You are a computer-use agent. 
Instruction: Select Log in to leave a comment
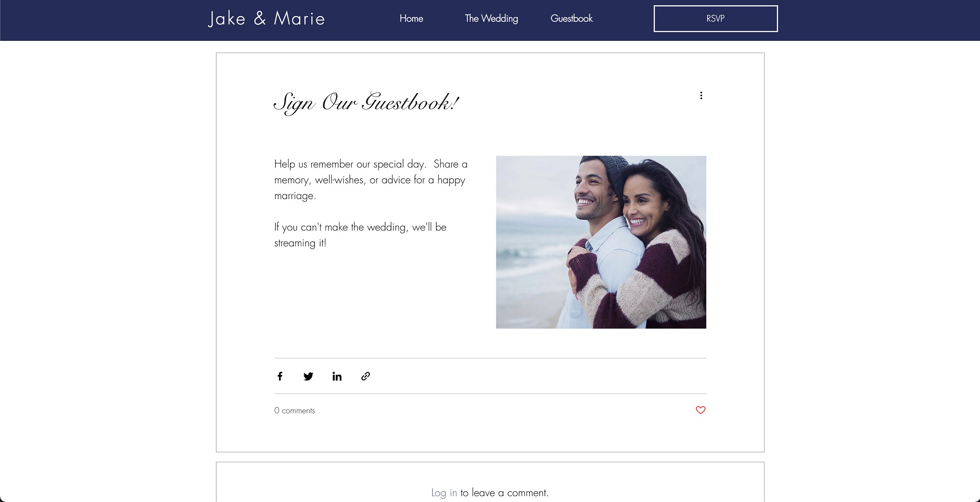click(444, 493)
